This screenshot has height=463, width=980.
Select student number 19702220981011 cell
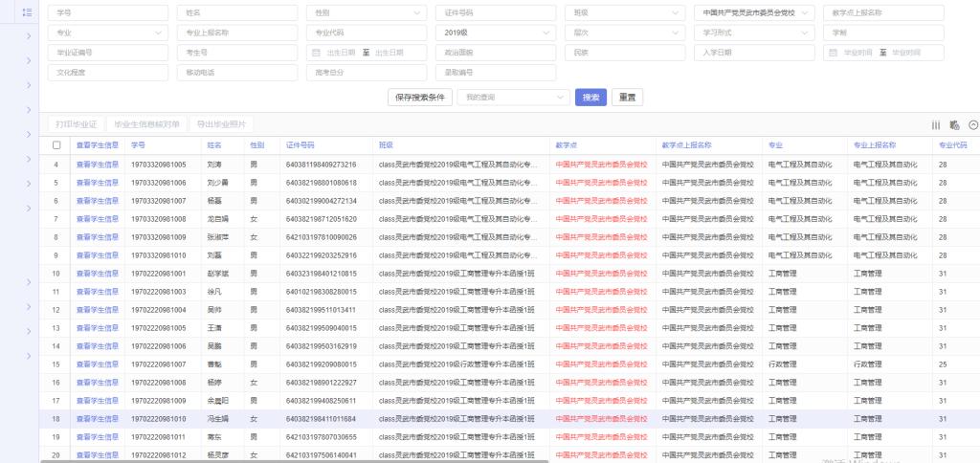coord(159,437)
